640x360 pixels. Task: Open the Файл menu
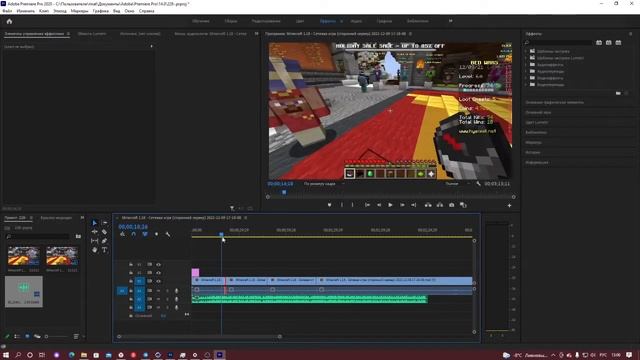(7, 11)
